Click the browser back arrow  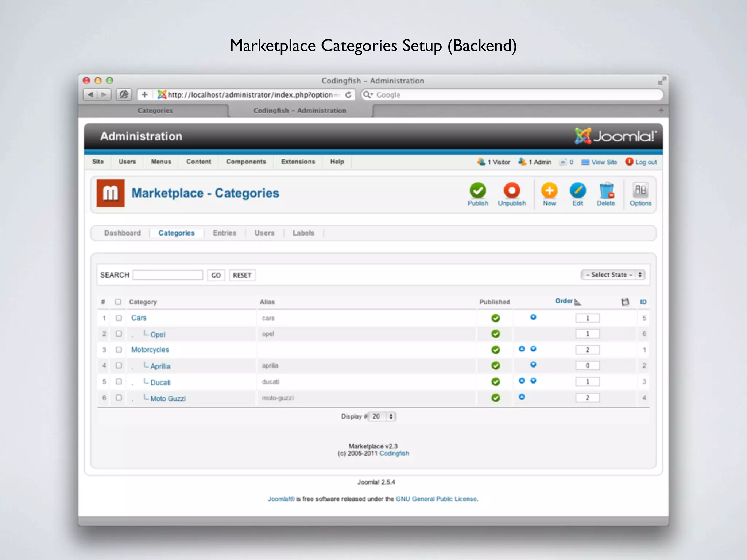[x=90, y=95]
